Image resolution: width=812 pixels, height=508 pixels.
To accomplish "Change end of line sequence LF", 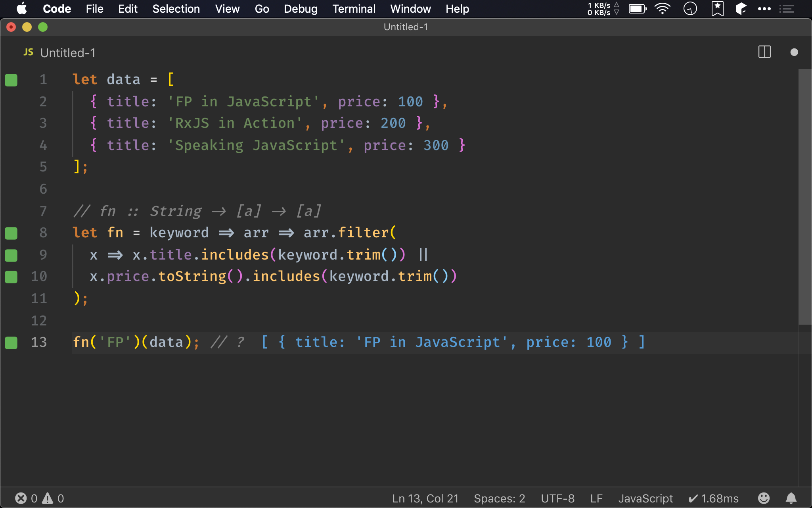I will click(x=596, y=498).
